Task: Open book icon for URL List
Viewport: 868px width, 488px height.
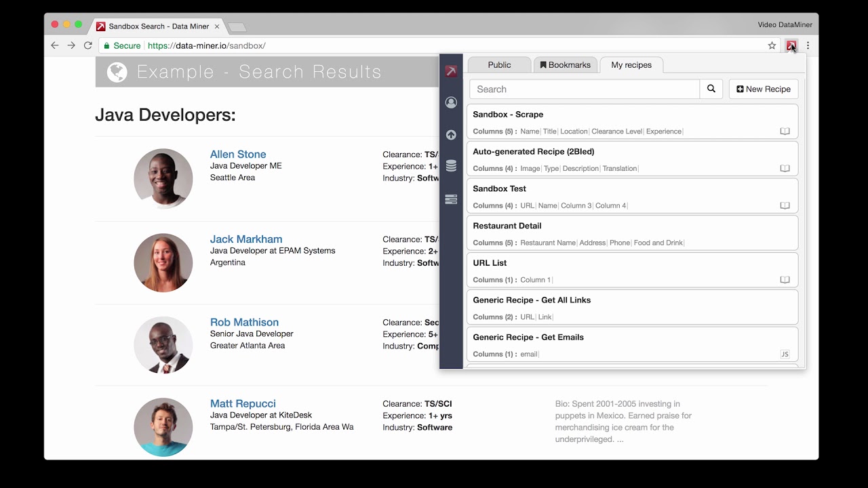Action: click(x=785, y=280)
